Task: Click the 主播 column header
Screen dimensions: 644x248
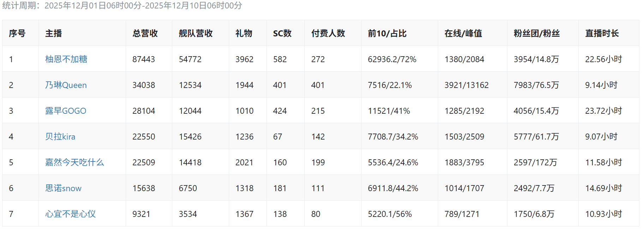Action: click(53, 33)
